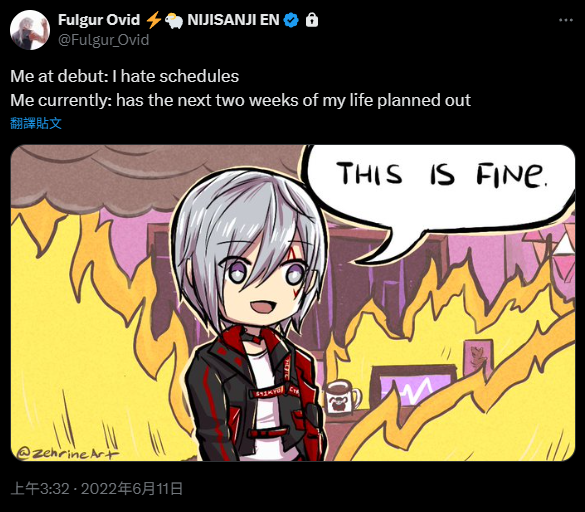Open the three-dot more options menu
This screenshot has width=585, height=512.
(x=566, y=21)
